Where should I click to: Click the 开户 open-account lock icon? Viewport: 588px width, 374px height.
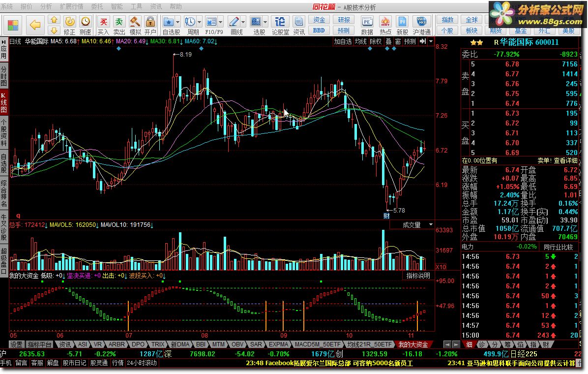tap(150, 25)
